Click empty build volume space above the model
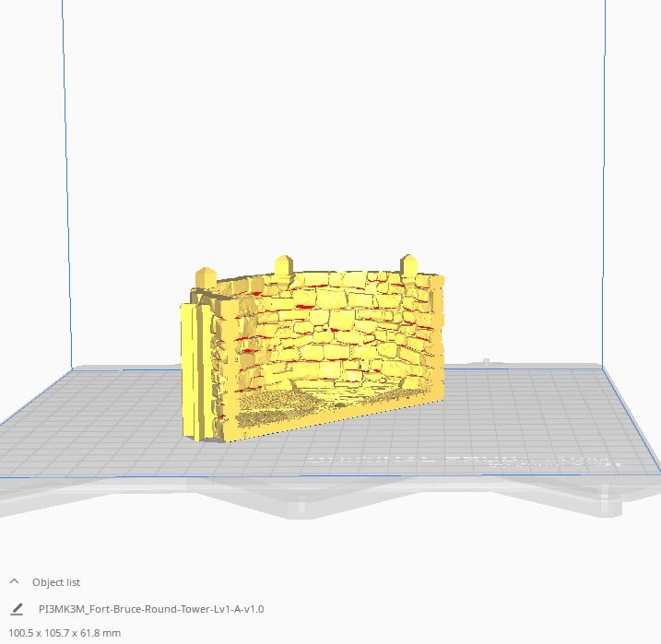This screenshot has width=661, height=644. (x=332, y=138)
